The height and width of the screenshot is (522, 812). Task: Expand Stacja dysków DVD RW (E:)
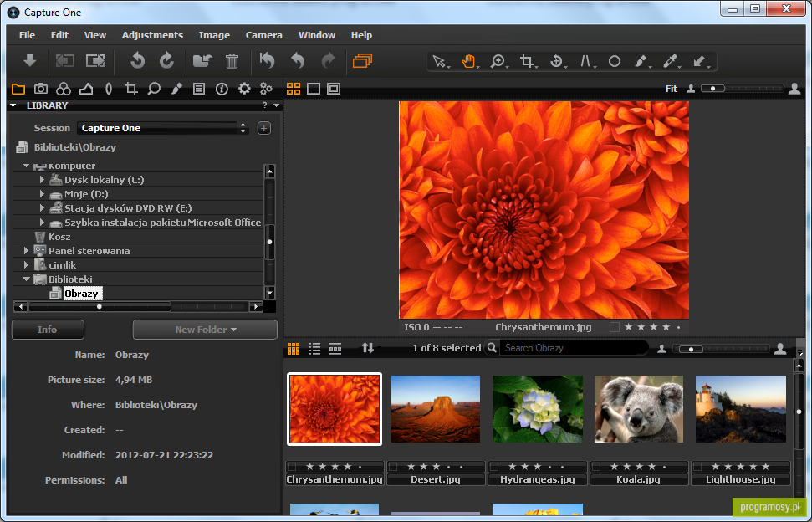coord(43,208)
